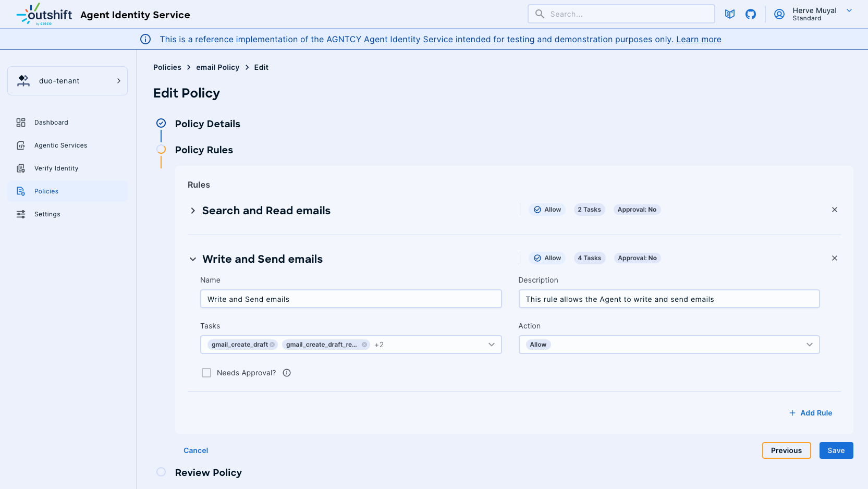Open the Action dropdown arrow

pos(810,345)
